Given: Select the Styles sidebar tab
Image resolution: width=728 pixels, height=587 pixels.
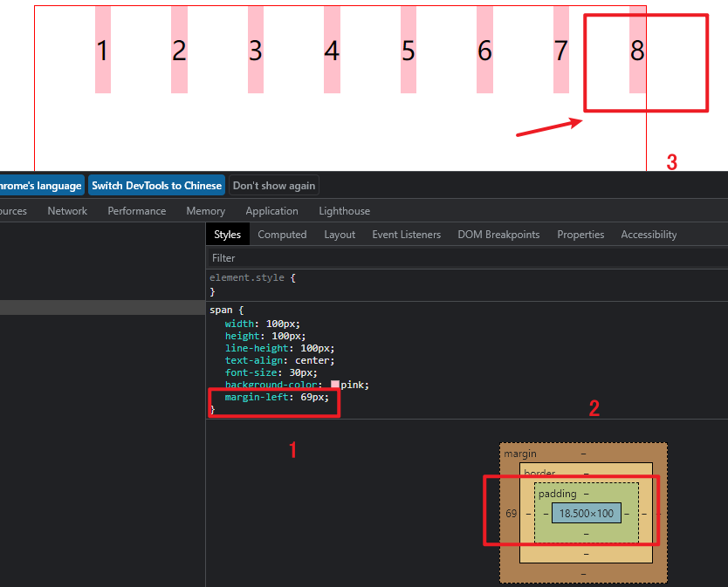Looking at the screenshot, I should (228, 235).
